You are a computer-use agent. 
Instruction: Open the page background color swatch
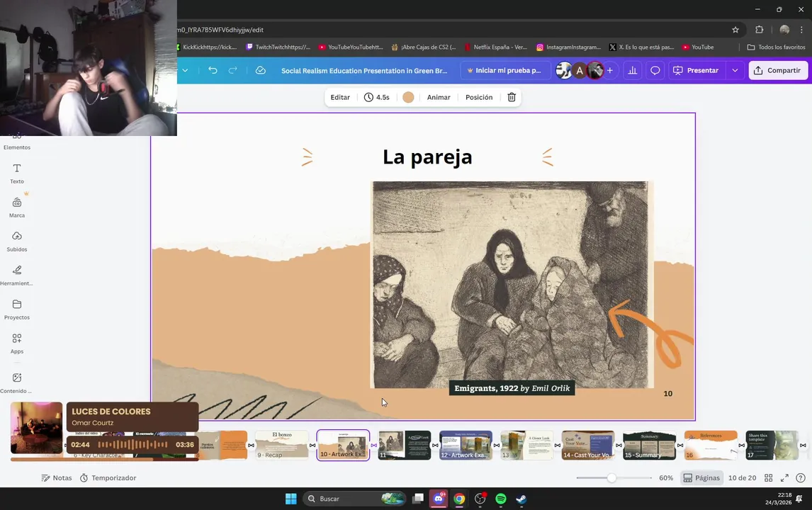pos(408,97)
